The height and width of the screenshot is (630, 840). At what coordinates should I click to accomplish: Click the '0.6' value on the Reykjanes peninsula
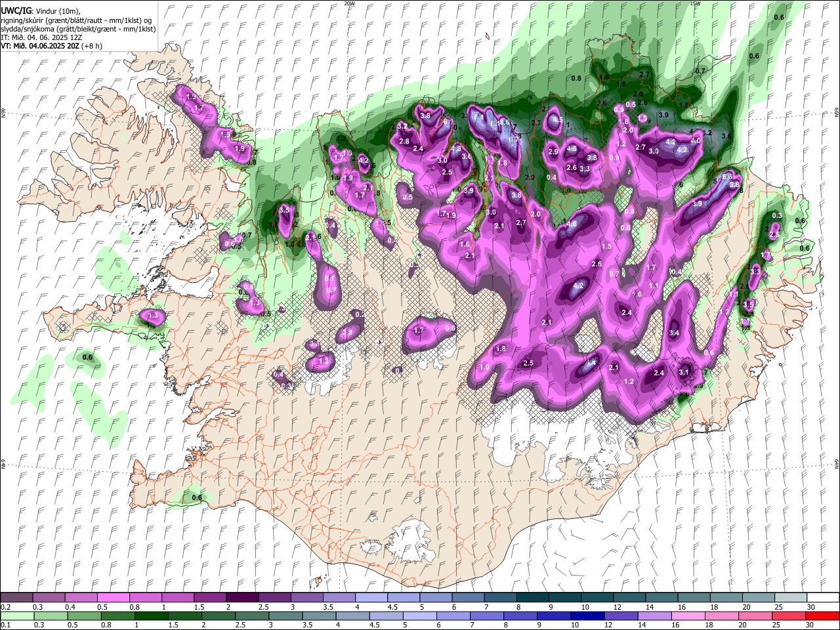[x=196, y=497]
